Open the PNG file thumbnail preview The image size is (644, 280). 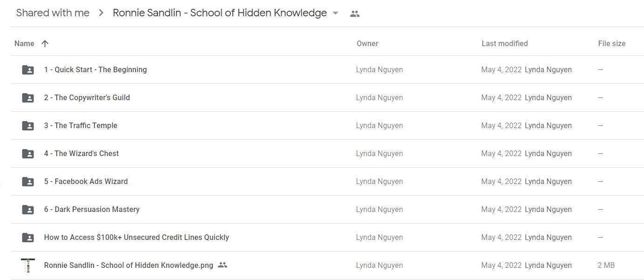[x=28, y=265]
